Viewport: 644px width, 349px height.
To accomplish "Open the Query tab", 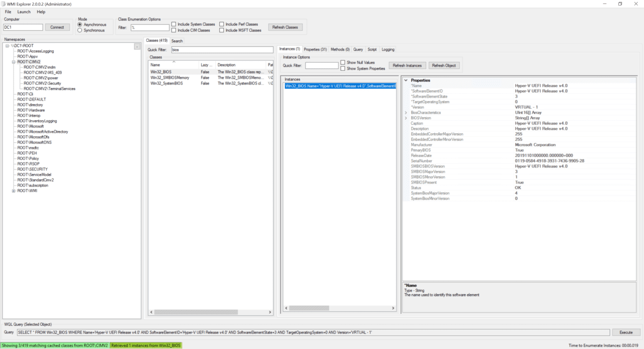I will [x=358, y=49].
